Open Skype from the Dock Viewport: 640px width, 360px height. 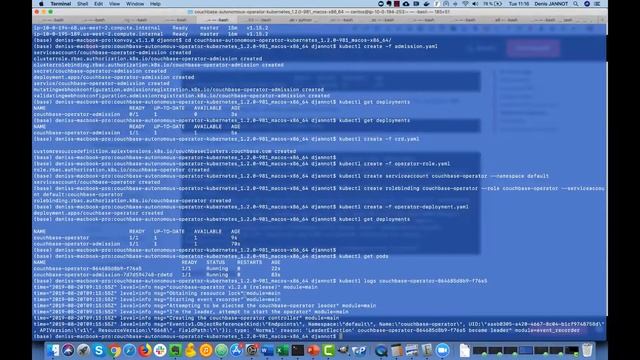click(99, 350)
